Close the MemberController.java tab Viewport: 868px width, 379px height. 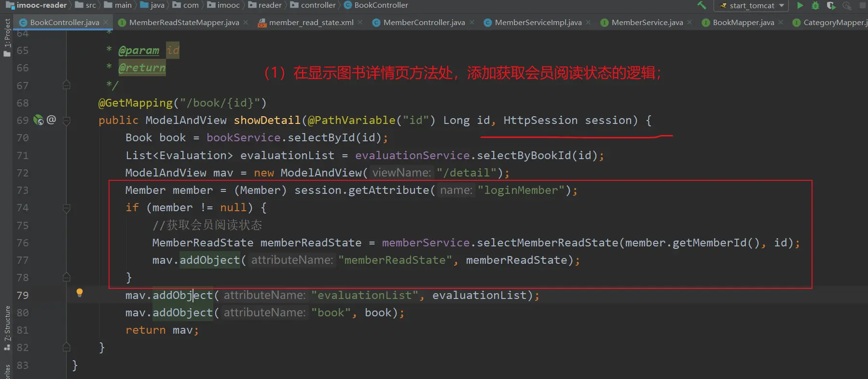click(472, 22)
